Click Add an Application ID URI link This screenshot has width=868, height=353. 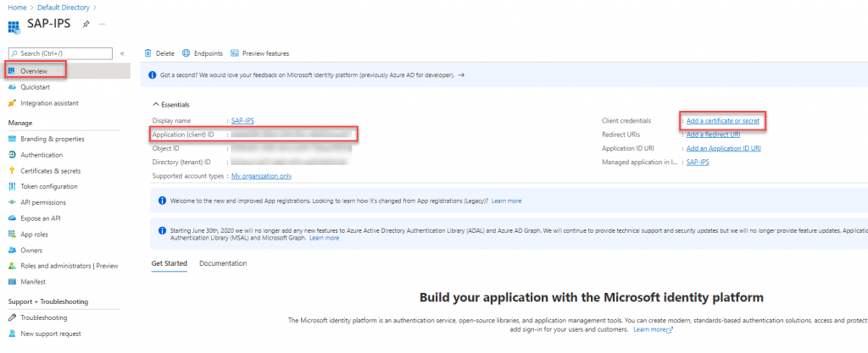click(x=724, y=149)
